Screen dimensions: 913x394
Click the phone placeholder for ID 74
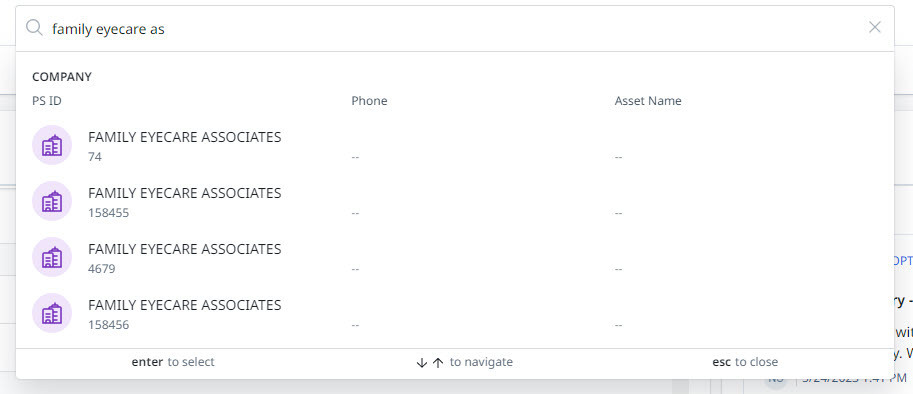point(355,158)
